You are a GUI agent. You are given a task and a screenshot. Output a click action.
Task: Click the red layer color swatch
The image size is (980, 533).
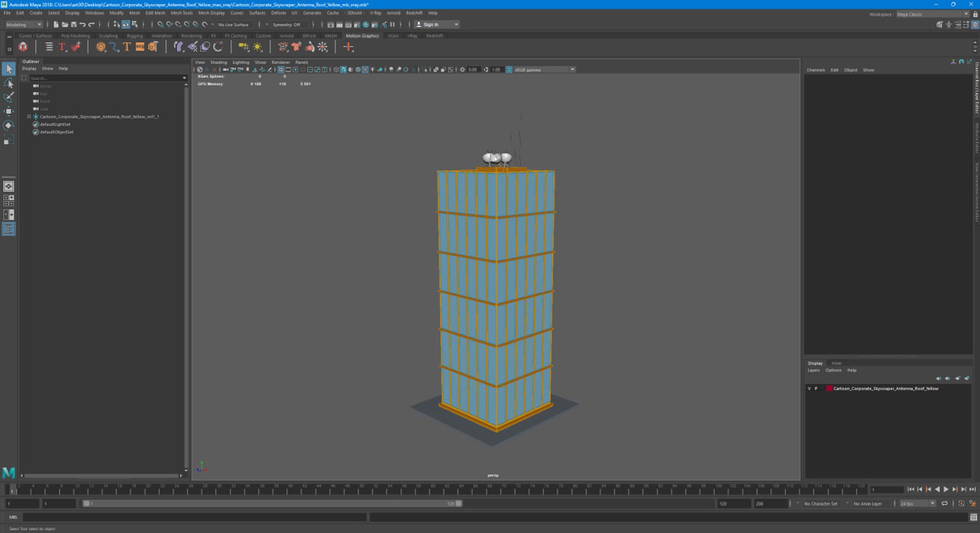coord(829,389)
